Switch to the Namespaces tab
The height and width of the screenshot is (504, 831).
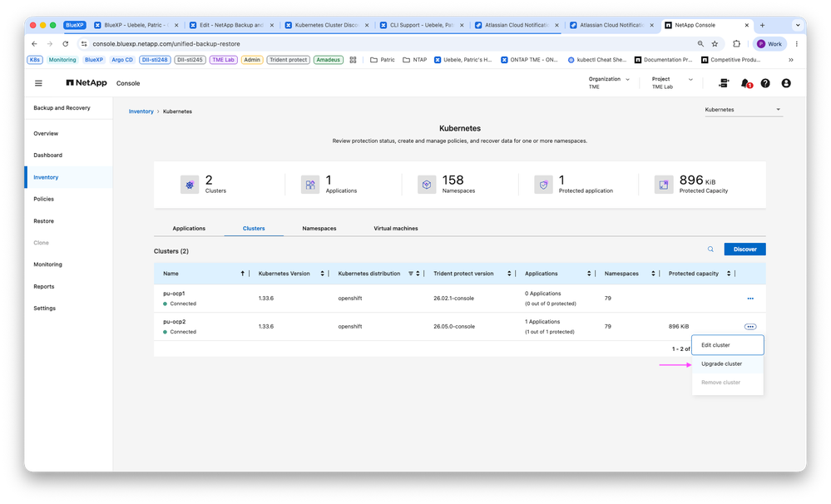pyautogui.click(x=319, y=229)
